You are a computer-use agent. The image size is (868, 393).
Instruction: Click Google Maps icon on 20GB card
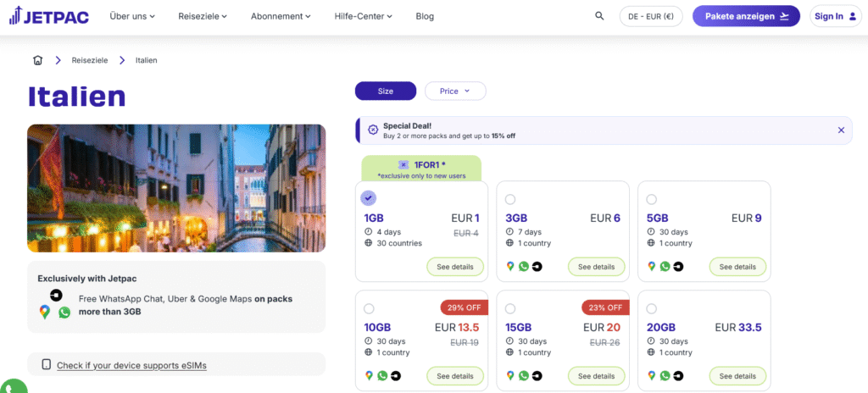[652, 376]
